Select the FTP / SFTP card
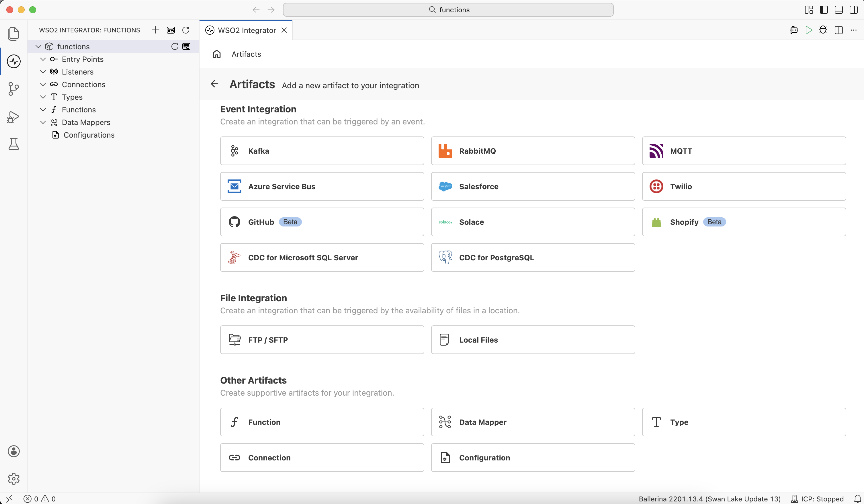 322,340
